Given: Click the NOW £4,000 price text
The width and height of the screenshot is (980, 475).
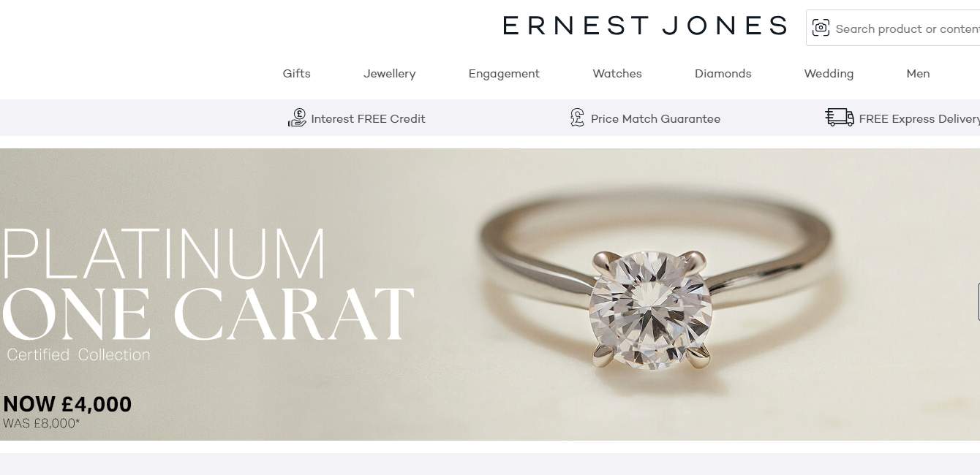Looking at the screenshot, I should tap(67, 404).
